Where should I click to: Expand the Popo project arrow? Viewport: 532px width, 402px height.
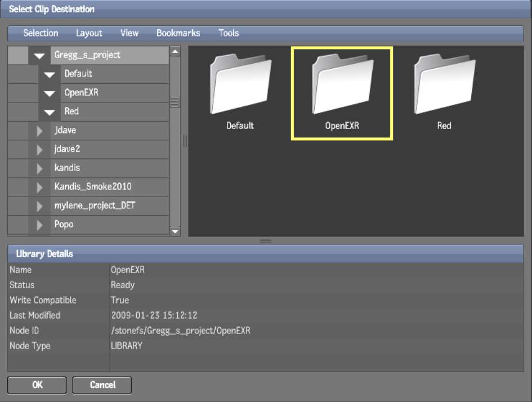pos(39,225)
